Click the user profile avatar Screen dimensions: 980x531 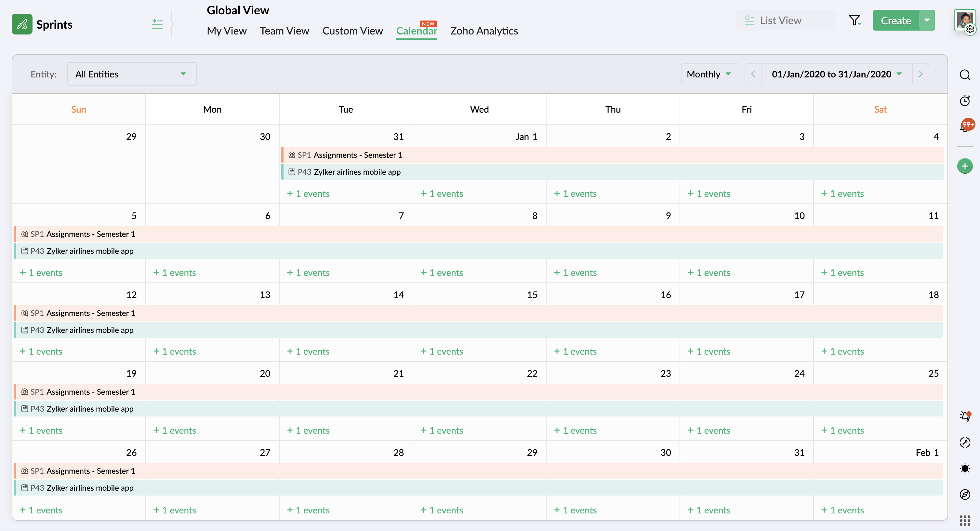tap(965, 20)
